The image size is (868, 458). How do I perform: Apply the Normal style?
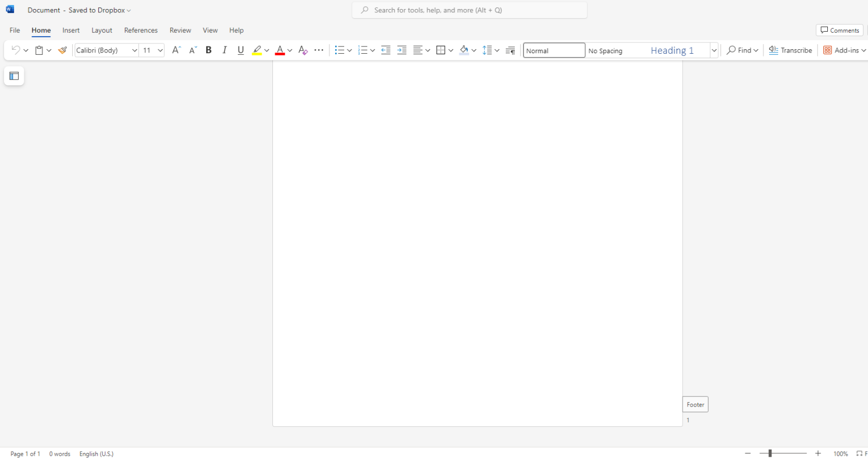coord(554,50)
